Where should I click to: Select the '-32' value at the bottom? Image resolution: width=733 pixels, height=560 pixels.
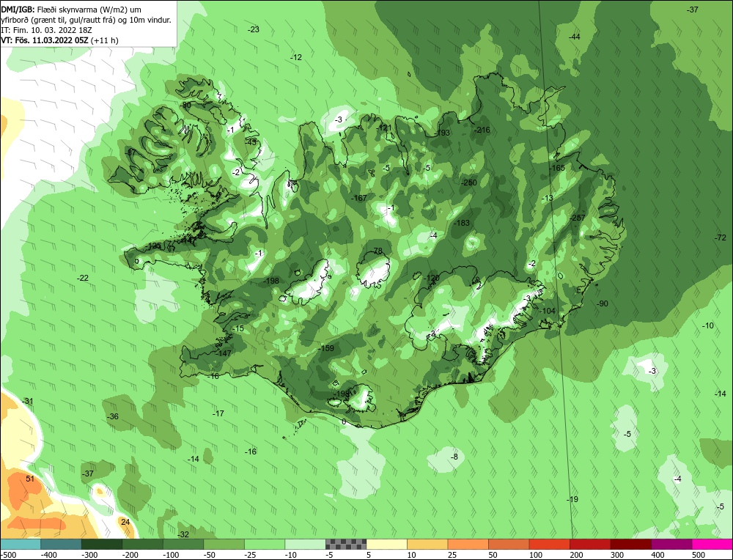point(183,535)
